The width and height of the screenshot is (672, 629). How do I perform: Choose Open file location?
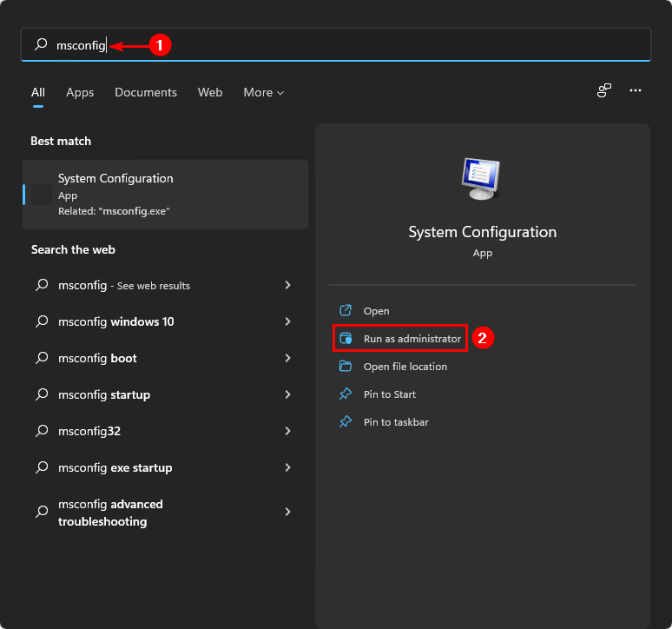[x=405, y=367]
